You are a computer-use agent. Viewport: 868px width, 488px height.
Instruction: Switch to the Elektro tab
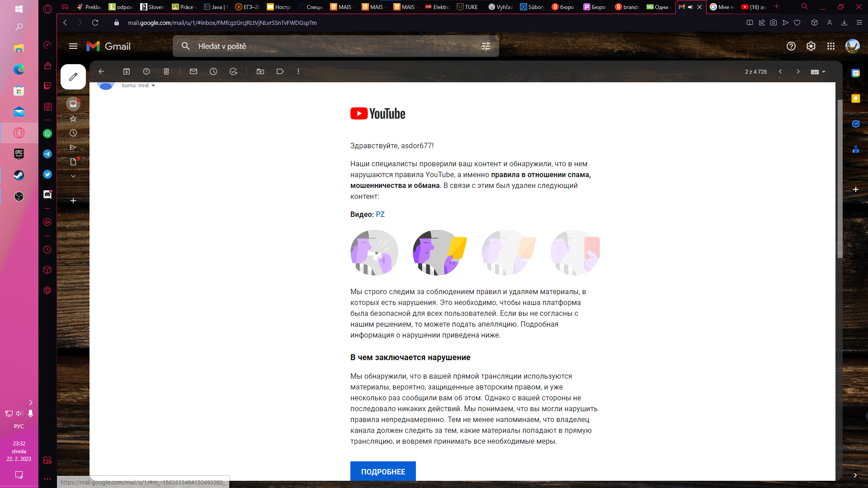(x=437, y=7)
